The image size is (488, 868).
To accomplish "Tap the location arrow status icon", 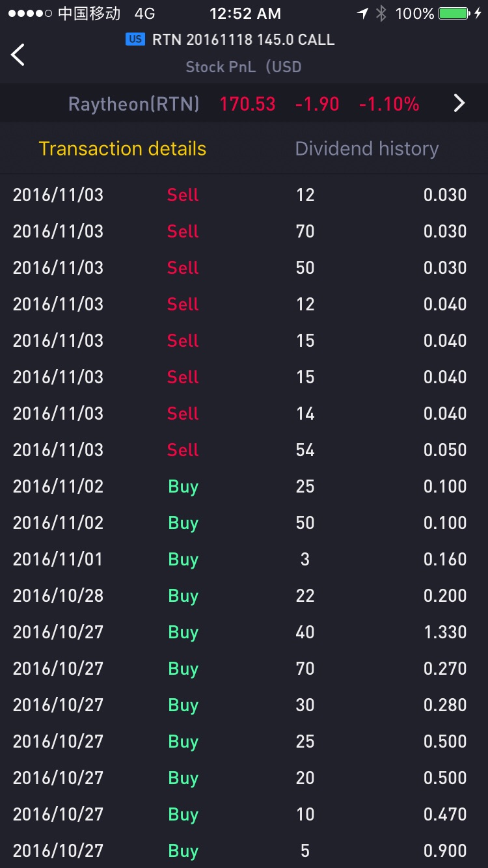I will click(x=362, y=13).
